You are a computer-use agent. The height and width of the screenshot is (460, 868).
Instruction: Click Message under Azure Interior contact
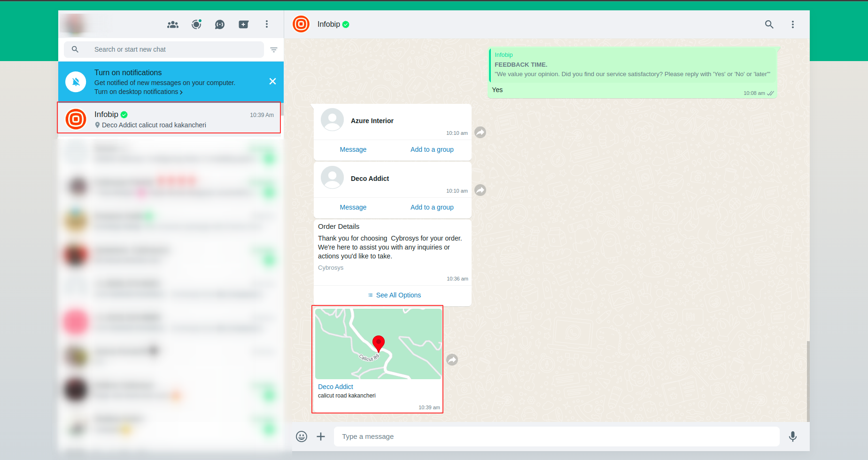tap(353, 149)
